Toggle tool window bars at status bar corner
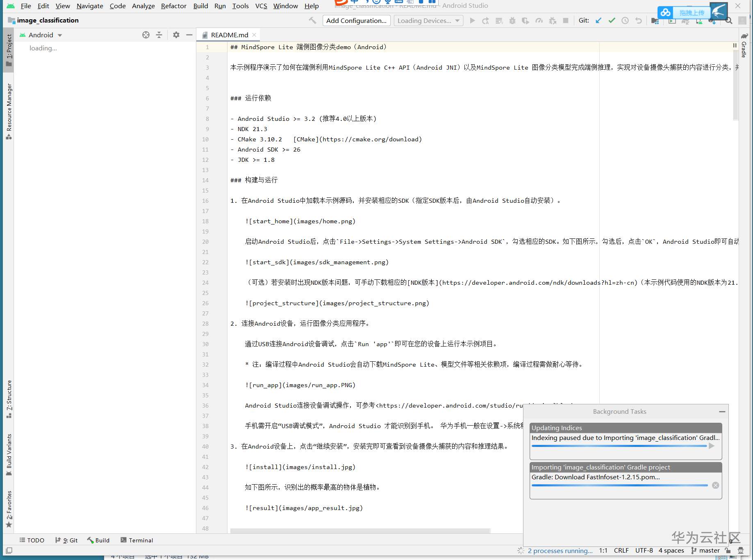The width and height of the screenshot is (753, 560). [x=9, y=551]
